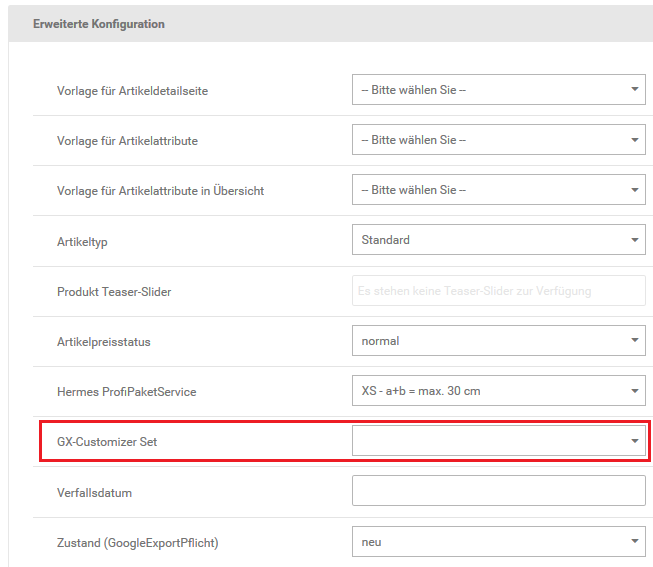Open Vorlage für Artikelattribute in Übersicht dropdown
Viewport: 653px width, 567px height.
[x=498, y=190]
